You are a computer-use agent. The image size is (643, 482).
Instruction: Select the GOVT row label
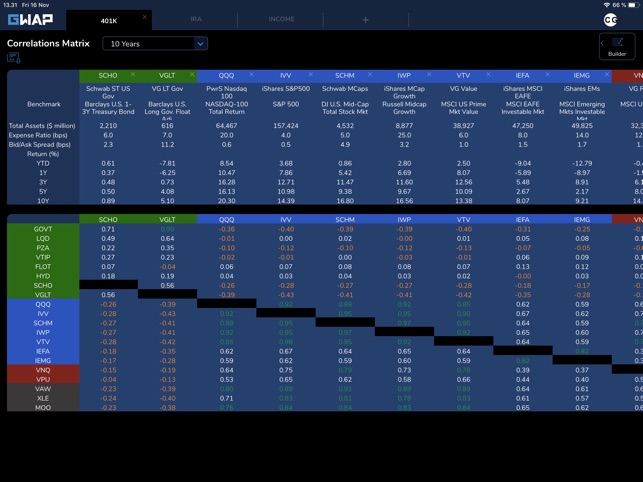pyautogui.click(x=43, y=229)
